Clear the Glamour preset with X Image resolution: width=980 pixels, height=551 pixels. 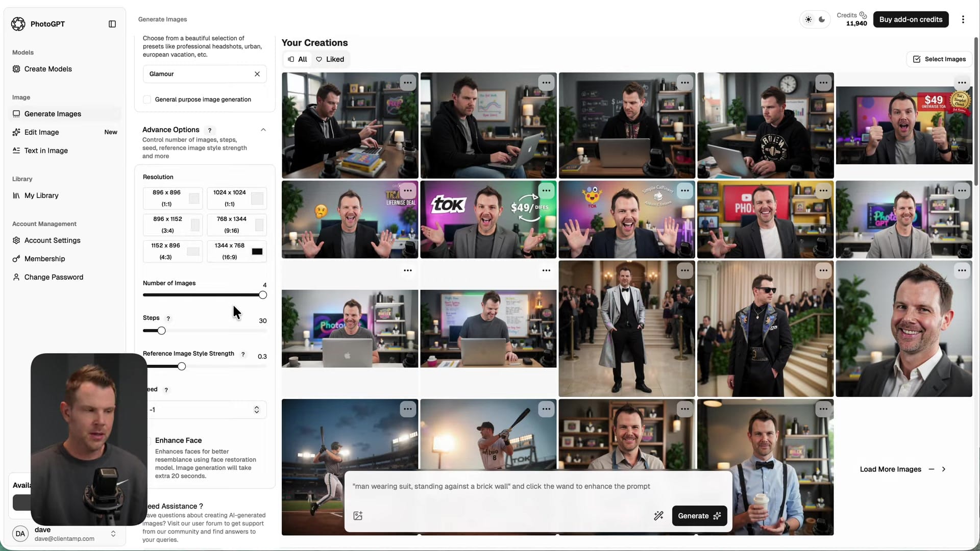[257, 74]
